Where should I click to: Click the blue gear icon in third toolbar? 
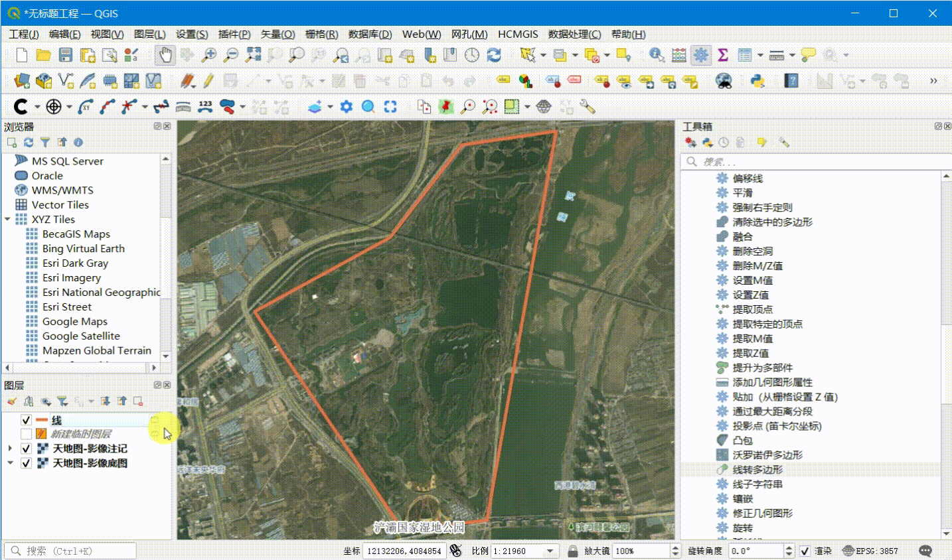[x=346, y=107]
